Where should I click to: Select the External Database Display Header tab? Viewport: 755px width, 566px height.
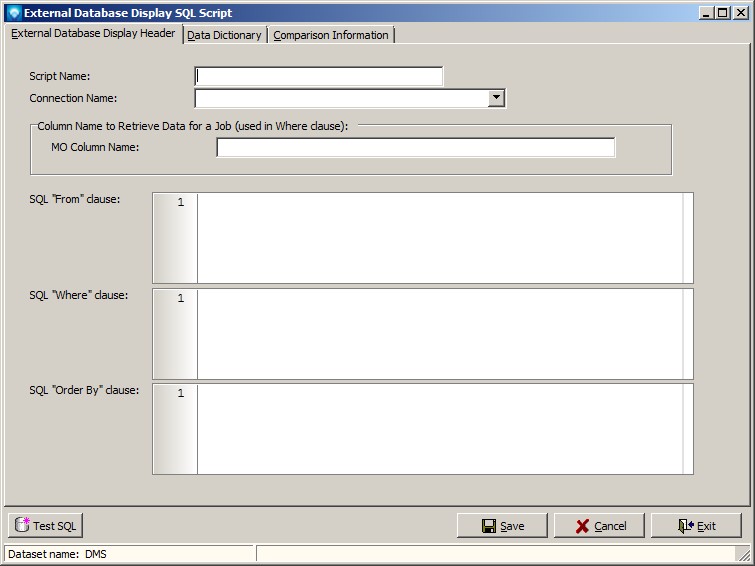point(93,34)
